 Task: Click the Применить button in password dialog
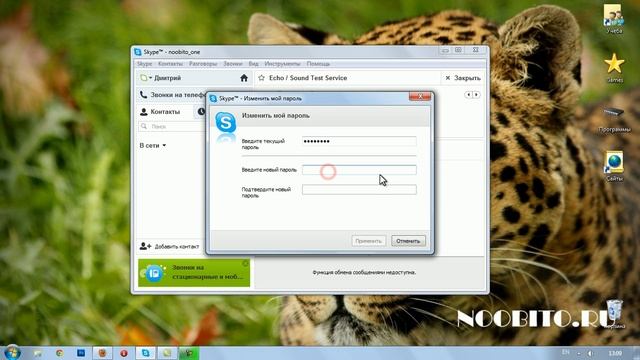(x=369, y=241)
